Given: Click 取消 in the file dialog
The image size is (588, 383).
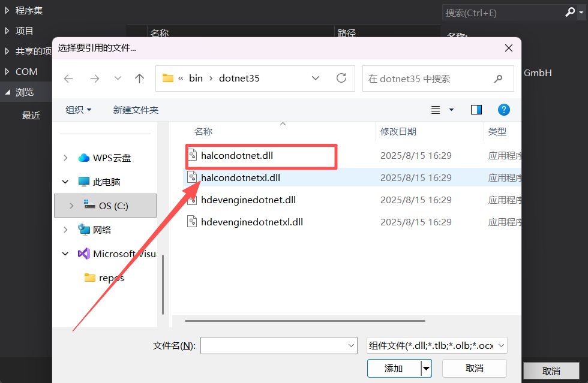Looking at the screenshot, I should pos(475,369).
